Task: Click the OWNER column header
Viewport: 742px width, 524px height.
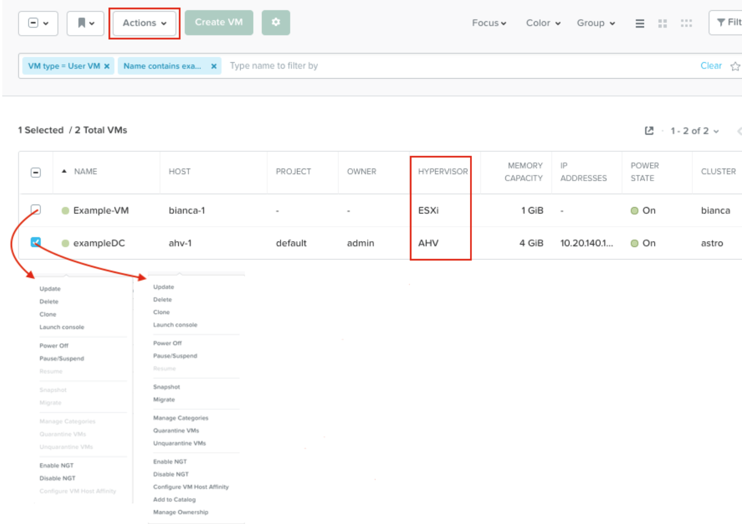Action: click(x=362, y=171)
